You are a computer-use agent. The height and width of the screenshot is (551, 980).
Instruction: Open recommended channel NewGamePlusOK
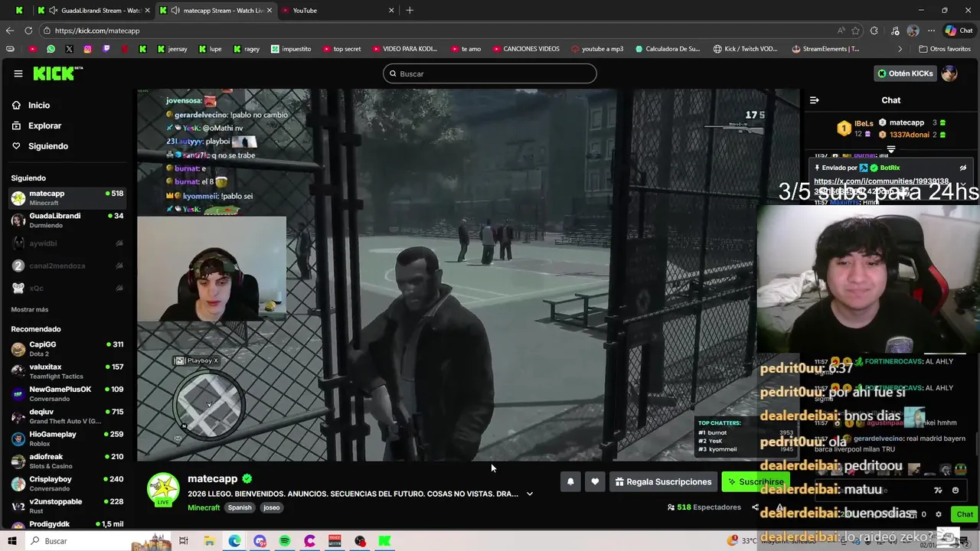67,393
